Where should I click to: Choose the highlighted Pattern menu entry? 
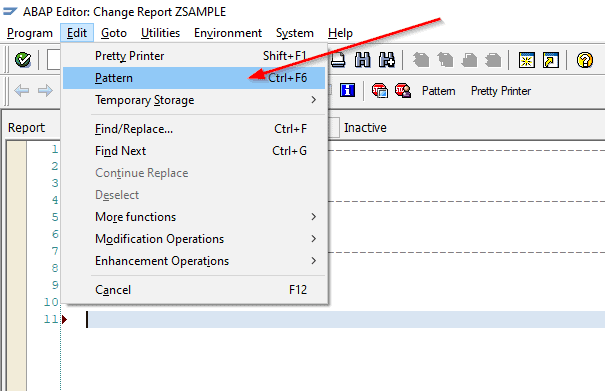tap(195, 78)
